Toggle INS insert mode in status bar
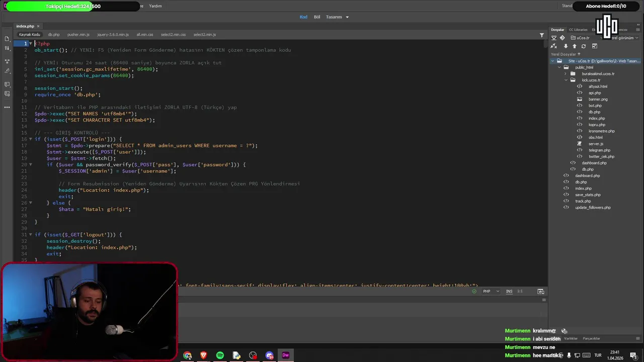The image size is (644, 362). click(509, 292)
